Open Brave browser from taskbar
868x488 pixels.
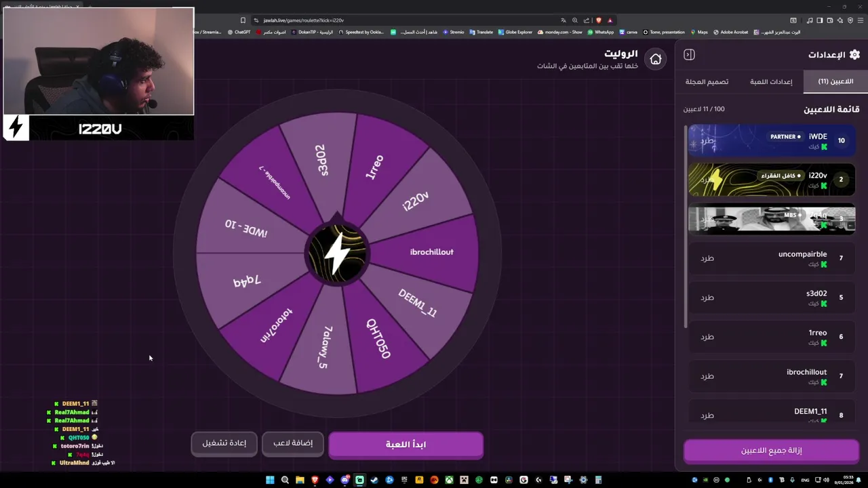[x=315, y=480]
